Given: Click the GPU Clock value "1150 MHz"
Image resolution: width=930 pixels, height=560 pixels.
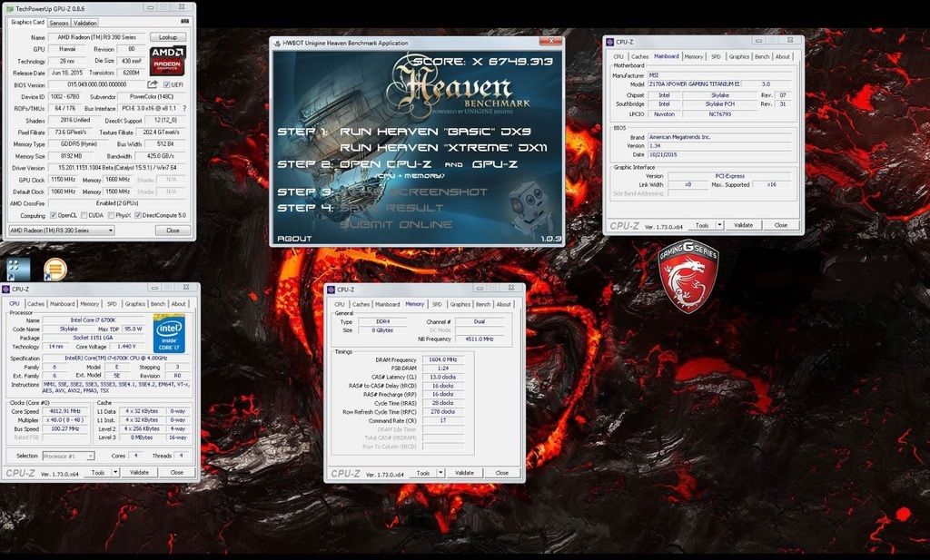Looking at the screenshot, I should (63, 180).
